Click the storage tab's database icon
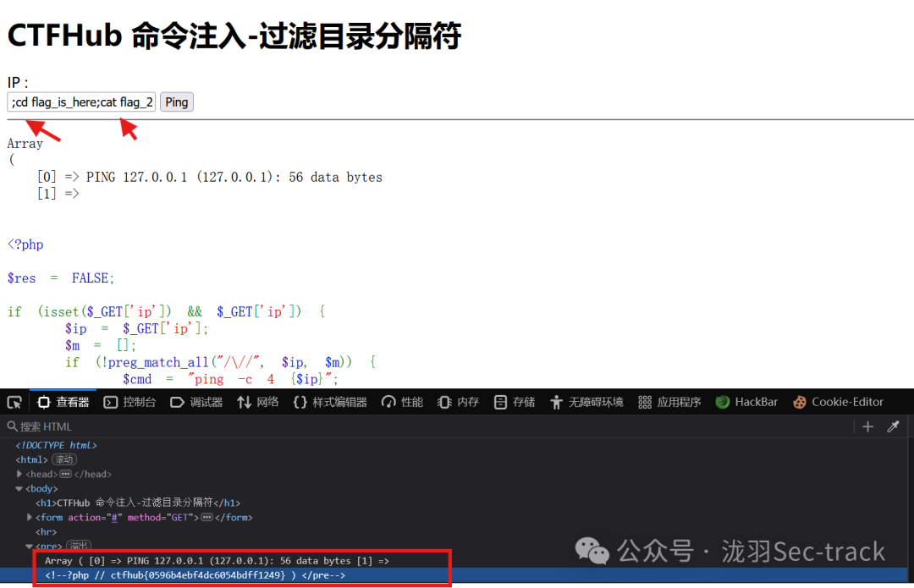The width and height of the screenshot is (914, 588). pos(500,402)
